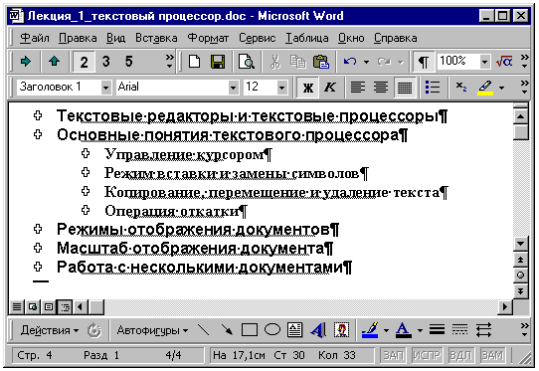Insert WordArt object
Image resolution: width=539 pixels, height=371 pixels.
318,330
